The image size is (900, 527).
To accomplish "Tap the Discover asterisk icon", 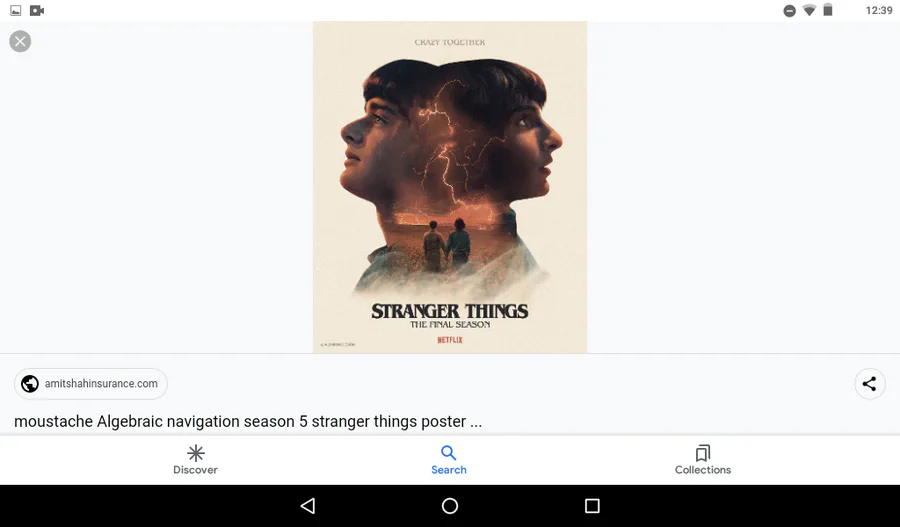I will coord(196,453).
